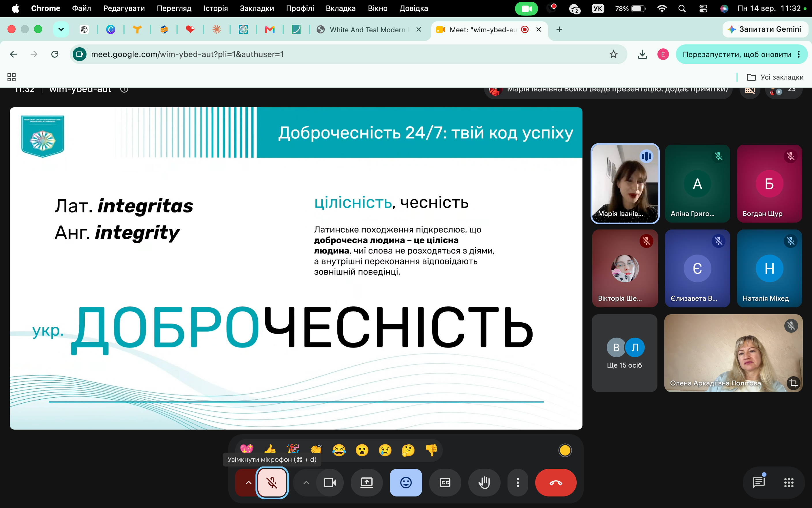Viewport: 812px width, 508px height.
Task: Click the presented slide area
Action: point(296,268)
